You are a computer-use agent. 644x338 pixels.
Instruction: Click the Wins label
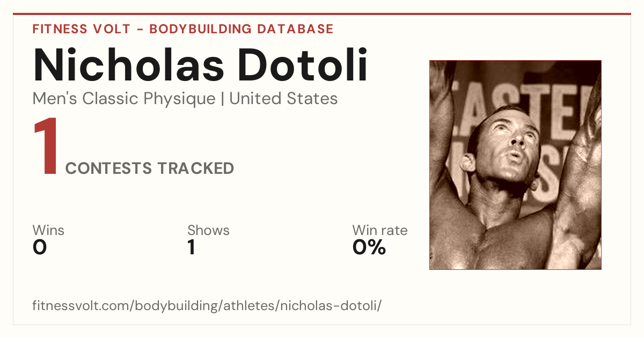[48, 231]
